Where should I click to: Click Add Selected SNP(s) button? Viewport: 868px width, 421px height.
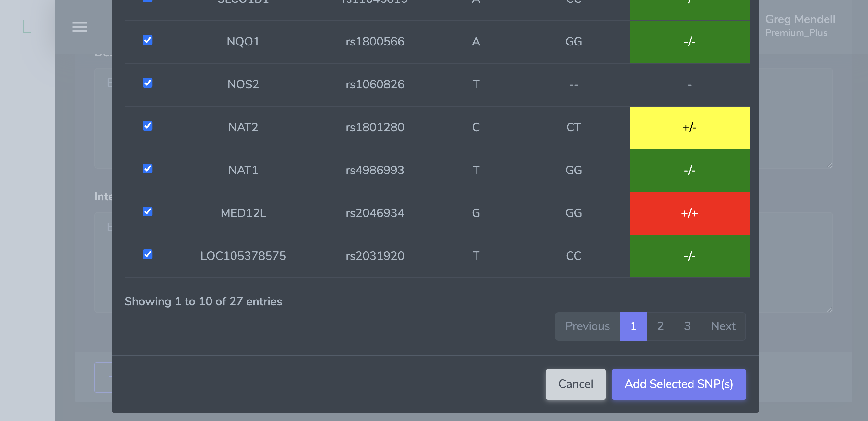679,384
